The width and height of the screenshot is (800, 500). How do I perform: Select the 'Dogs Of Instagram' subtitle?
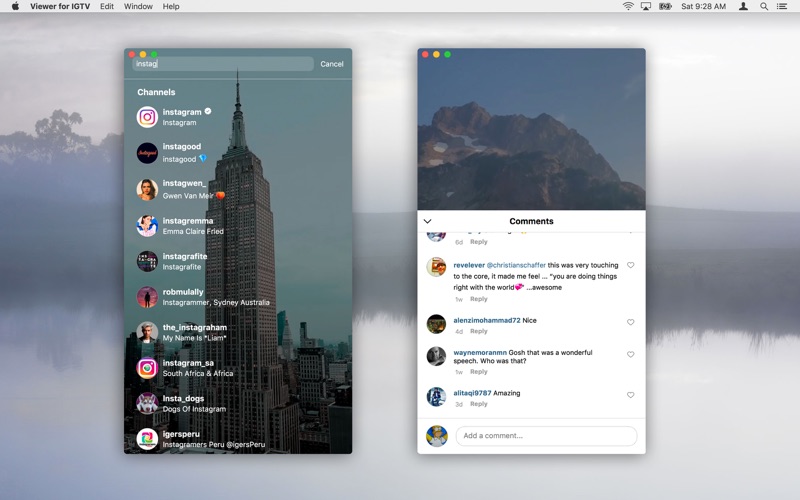pyautogui.click(x=194, y=409)
